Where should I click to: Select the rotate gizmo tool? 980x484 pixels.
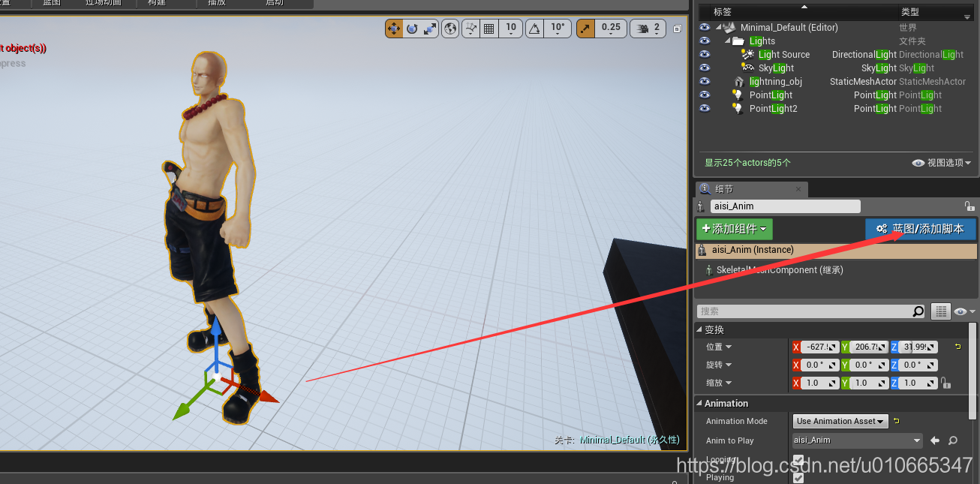pos(412,29)
